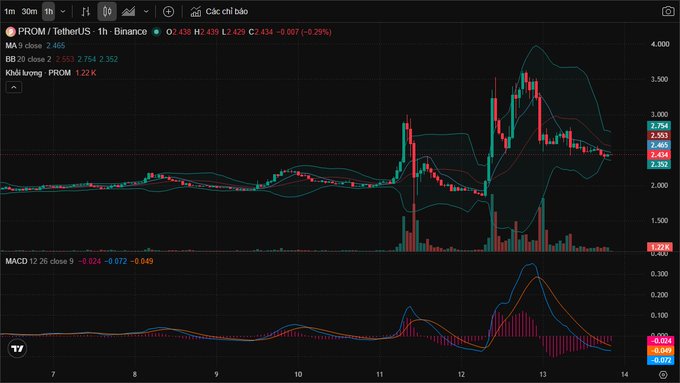
Task: Select the 30m timeframe
Action: 29,11
